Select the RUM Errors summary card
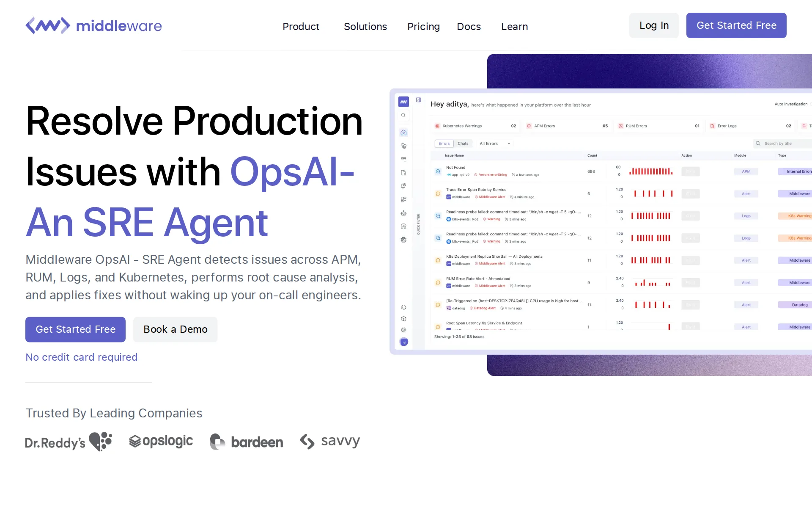 pyautogui.click(x=659, y=126)
